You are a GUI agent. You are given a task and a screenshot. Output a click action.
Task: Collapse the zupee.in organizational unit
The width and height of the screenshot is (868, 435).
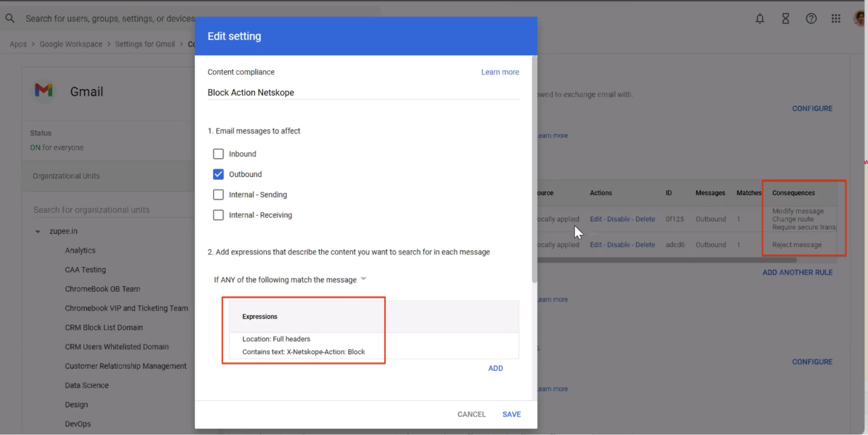(x=38, y=232)
